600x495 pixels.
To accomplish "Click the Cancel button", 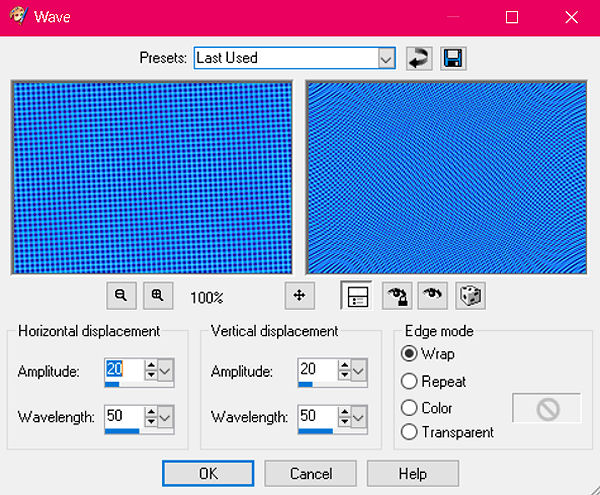I will [311, 473].
